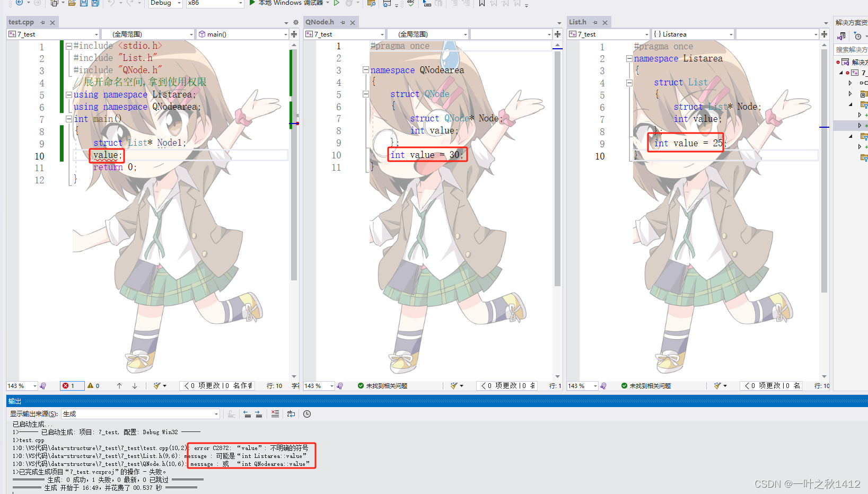The width and height of the screenshot is (868, 494).
Task: Collapse the #include block in test.cpp
Action: pyautogui.click(x=69, y=46)
